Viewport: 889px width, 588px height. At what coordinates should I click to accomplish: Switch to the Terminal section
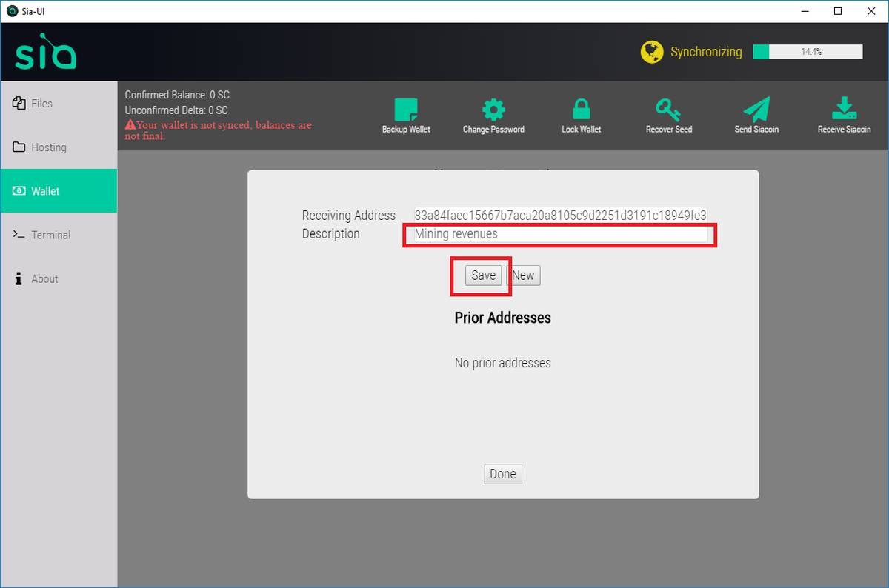pos(50,235)
